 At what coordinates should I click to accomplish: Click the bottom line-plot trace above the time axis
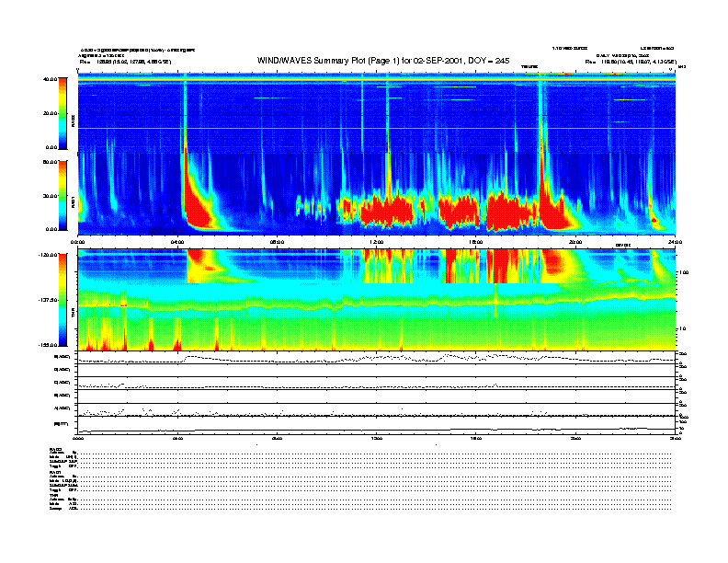pos(377,430)
